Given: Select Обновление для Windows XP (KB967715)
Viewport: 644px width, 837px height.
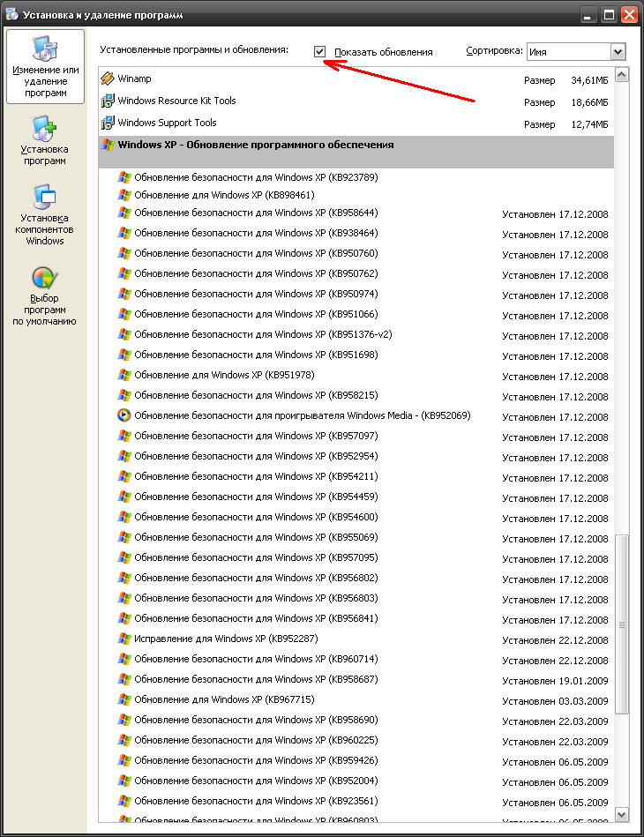Looking at the screenshot, I should pos(224,699).
